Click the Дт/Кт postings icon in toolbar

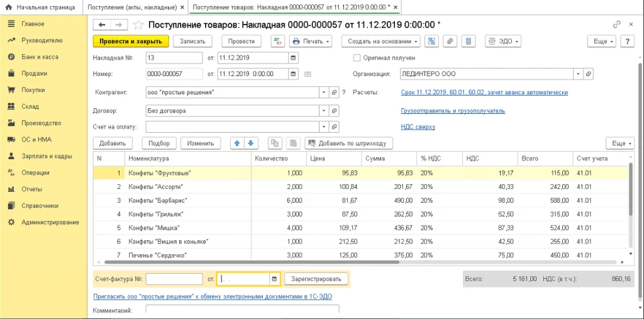(278, 41)
